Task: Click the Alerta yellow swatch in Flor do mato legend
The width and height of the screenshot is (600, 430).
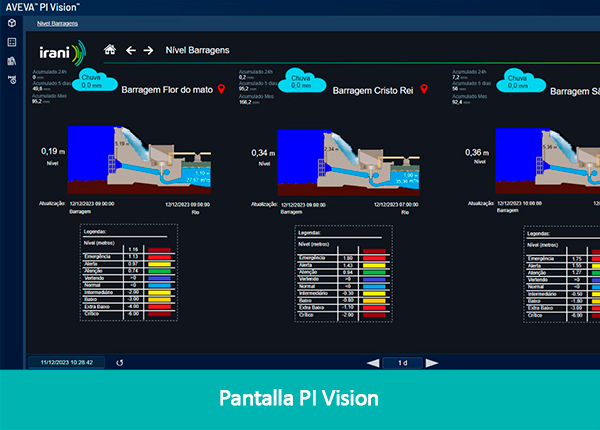Action: coord(160,264)
